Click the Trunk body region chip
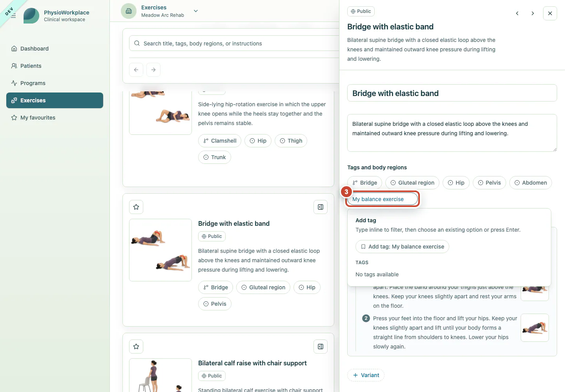Screen dimensions: 565x392 coord(215,157)
